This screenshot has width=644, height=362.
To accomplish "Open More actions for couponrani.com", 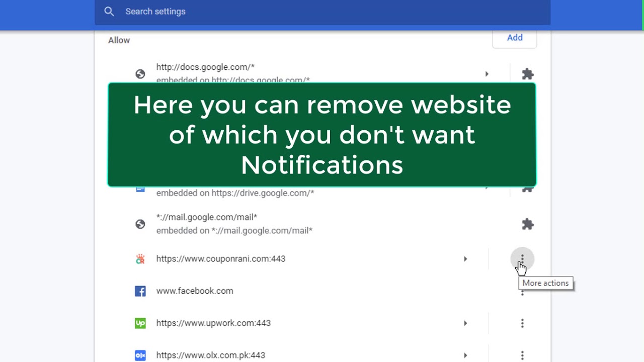I will [522, 259].
